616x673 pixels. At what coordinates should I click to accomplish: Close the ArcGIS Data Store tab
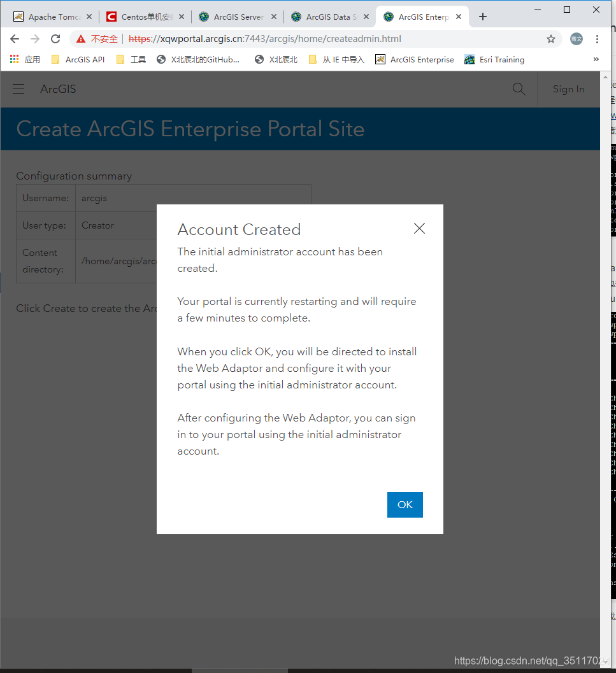pos(366,17)
